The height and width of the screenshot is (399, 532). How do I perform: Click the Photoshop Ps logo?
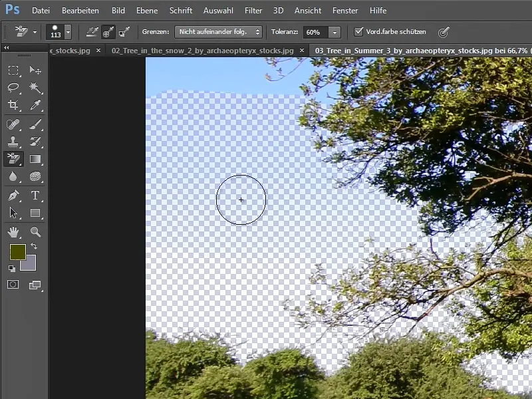coord(13,9)
